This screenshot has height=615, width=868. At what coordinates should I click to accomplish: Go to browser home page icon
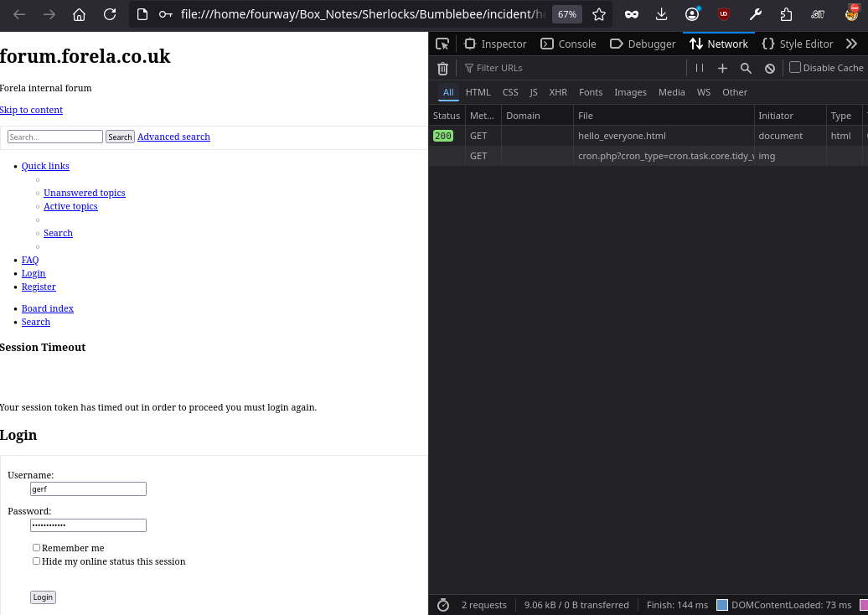79,14
